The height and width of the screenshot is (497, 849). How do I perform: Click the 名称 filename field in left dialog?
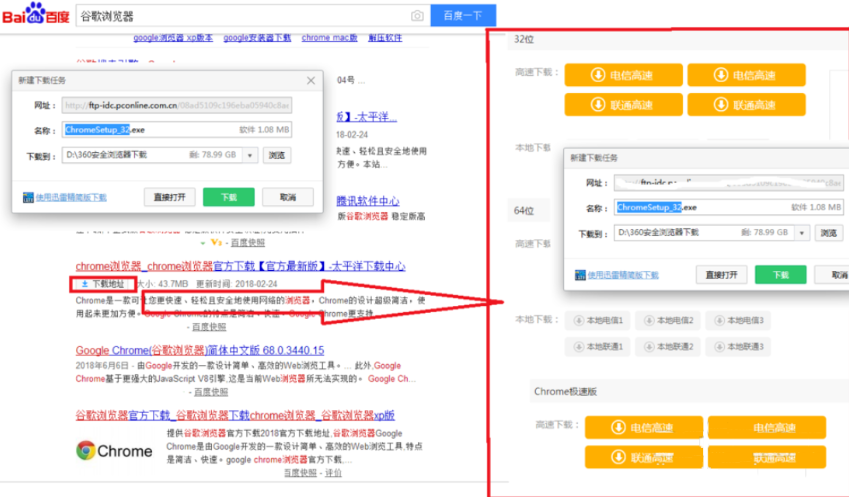[x=177, y=129]
